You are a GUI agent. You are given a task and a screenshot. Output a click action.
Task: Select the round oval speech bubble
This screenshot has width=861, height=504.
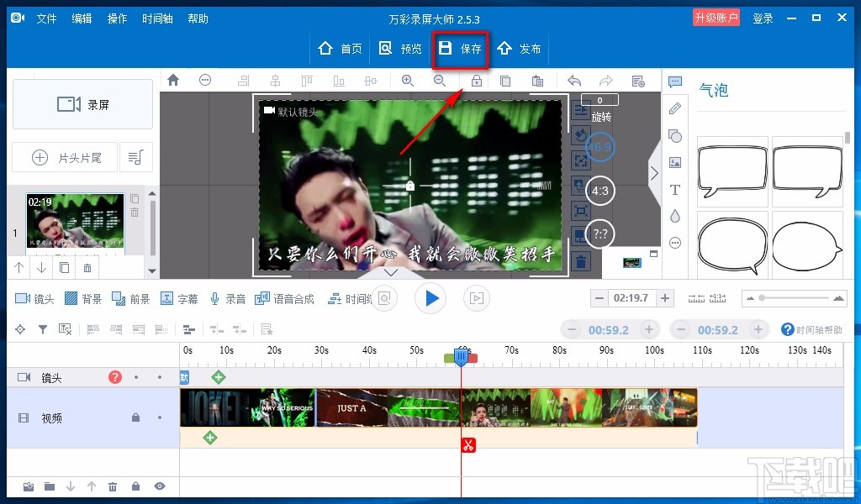(807, 245)
